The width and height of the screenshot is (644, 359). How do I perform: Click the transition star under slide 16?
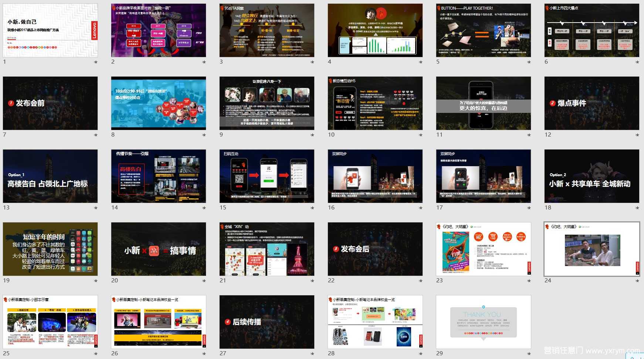[421, 208]
